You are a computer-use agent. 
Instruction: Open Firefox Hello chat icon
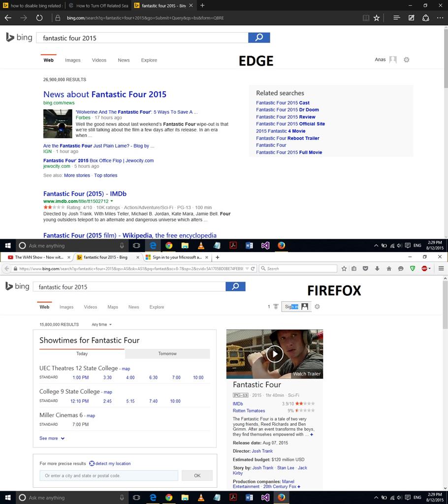click(401, 268)
